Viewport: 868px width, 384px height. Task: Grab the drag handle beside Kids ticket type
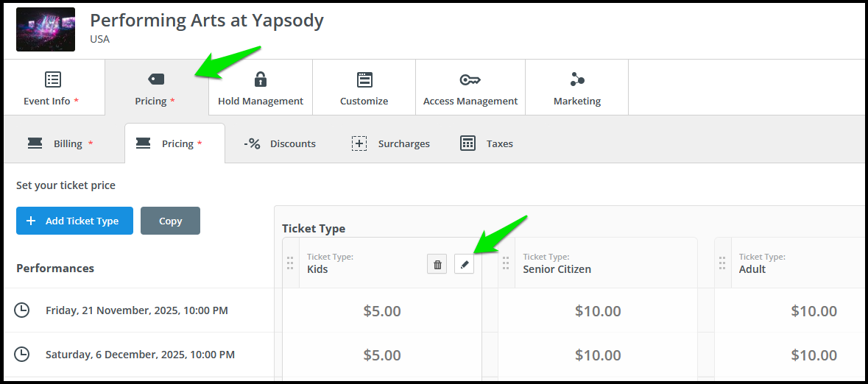click(x=290, y=263)
